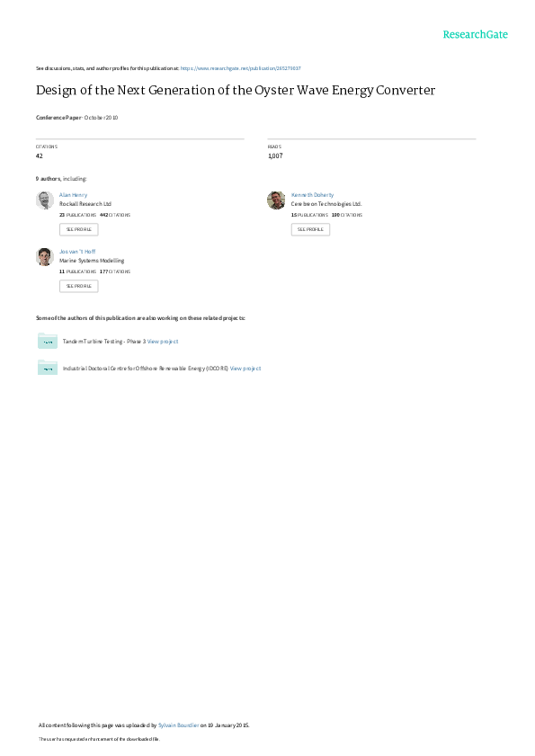
Task: Click Kenneth Doherty's profile photo
Action: click(x=276, y=200)
